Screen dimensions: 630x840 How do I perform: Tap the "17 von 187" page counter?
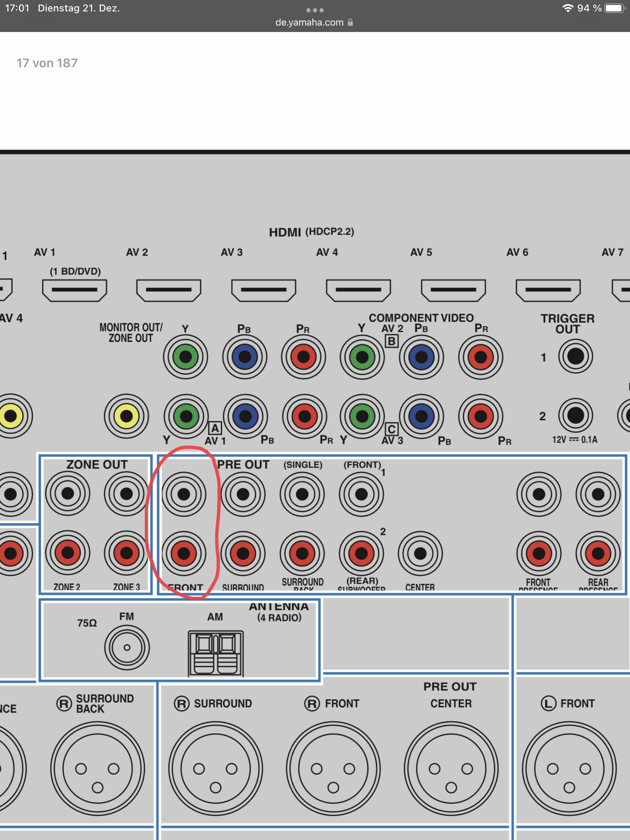coord(47,63)
